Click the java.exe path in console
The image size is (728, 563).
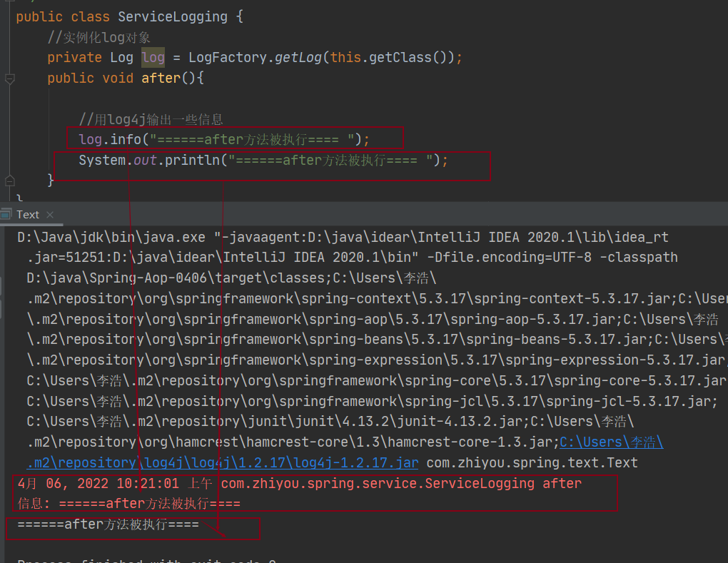click(107, 237)
